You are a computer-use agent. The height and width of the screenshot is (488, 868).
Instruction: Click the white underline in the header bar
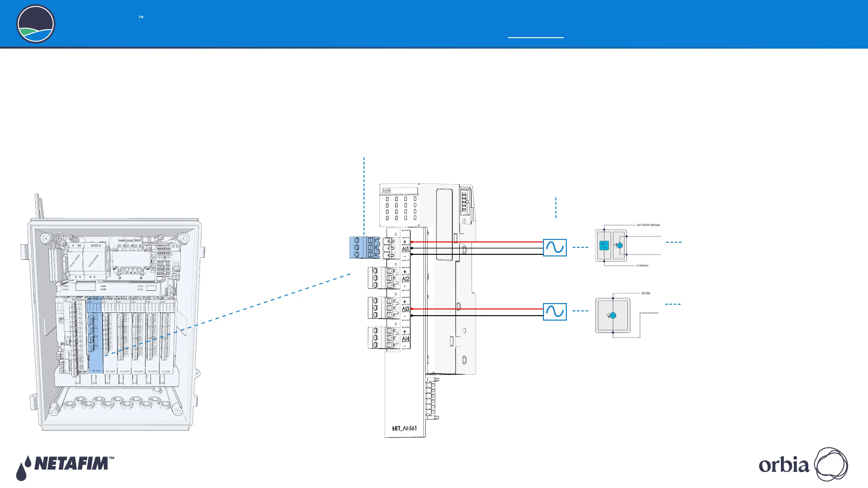click(535, 37)
